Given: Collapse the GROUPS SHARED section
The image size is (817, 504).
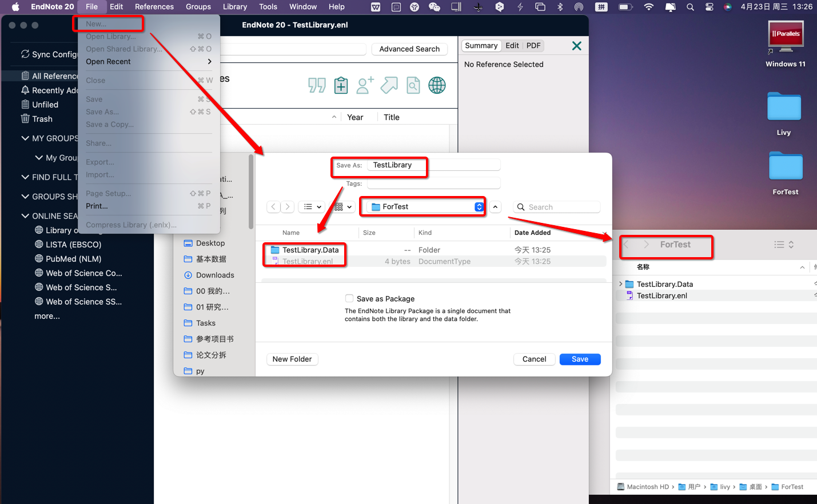Looking at the screenshot, I should pos(25,197).
